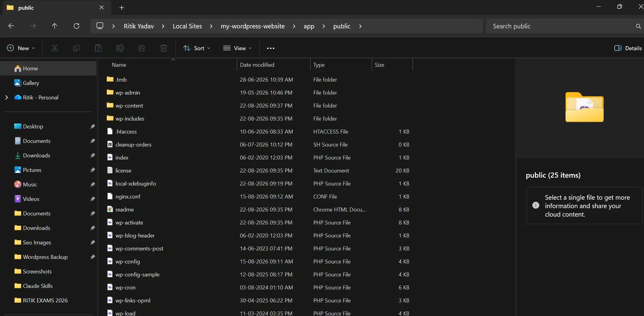This screenshot has height=316, width=644.
Task: Expand the Ritik - Personal tree node
Action: point(7,97)
